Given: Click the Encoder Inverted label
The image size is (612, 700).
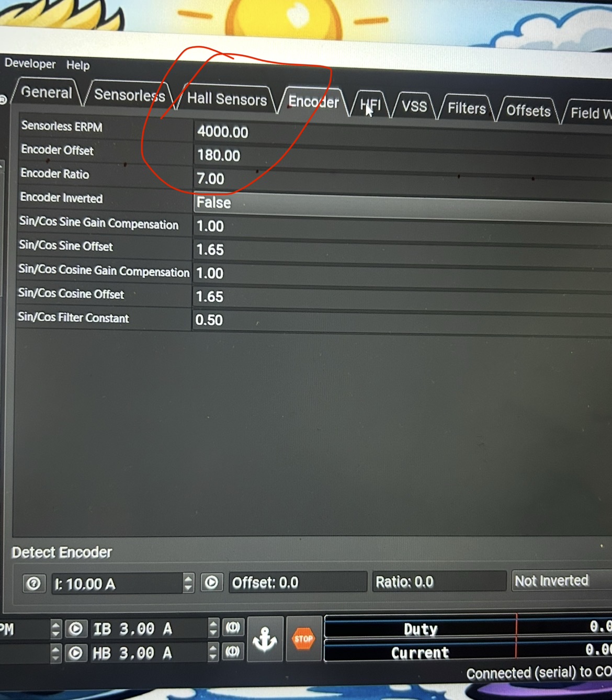Looking at the screenshot, I should pos(61,198).
